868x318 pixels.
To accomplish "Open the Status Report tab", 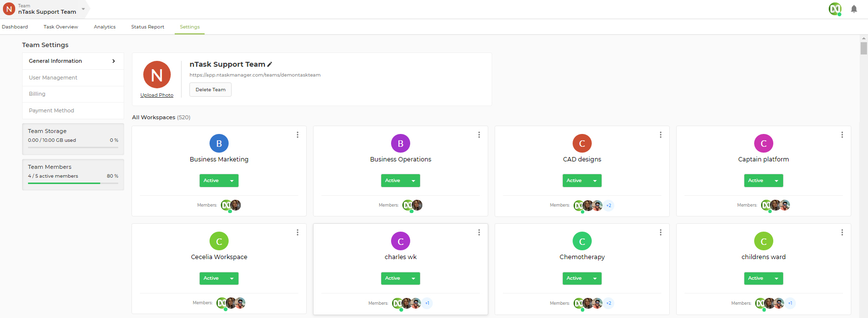I will click(148, 27).
